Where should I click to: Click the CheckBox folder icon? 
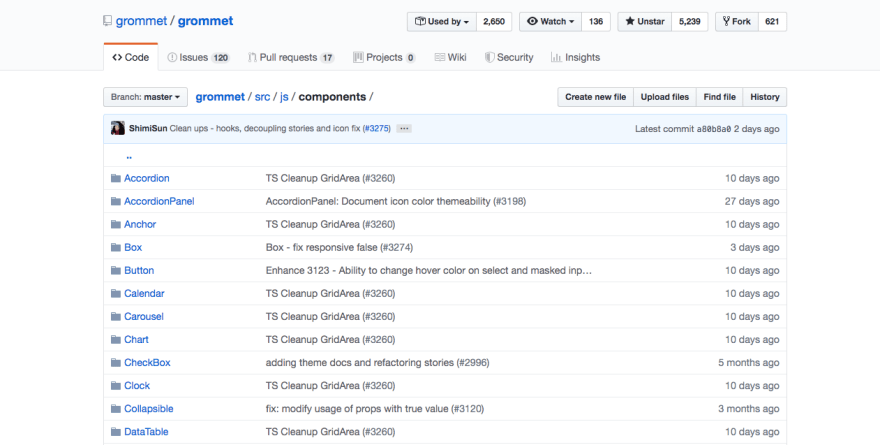pos(116,362)
